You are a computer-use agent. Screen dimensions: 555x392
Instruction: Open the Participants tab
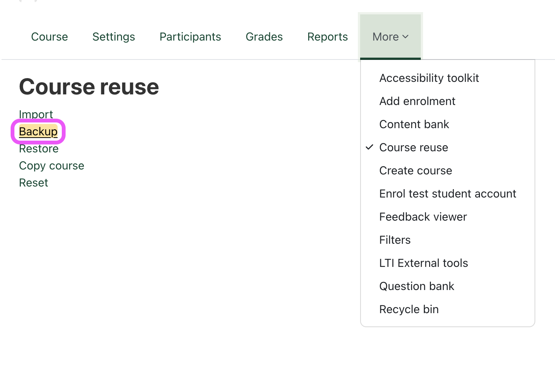190,36
